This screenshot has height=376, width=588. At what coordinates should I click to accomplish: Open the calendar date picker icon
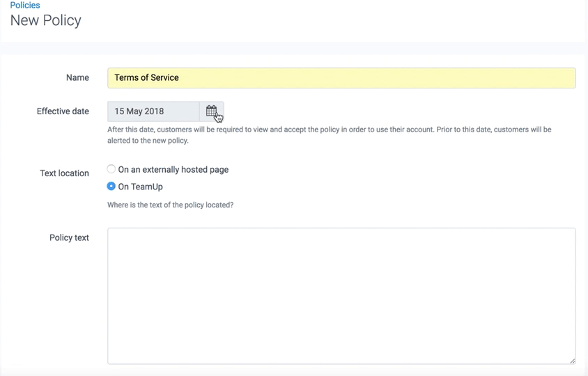[211, 111]
